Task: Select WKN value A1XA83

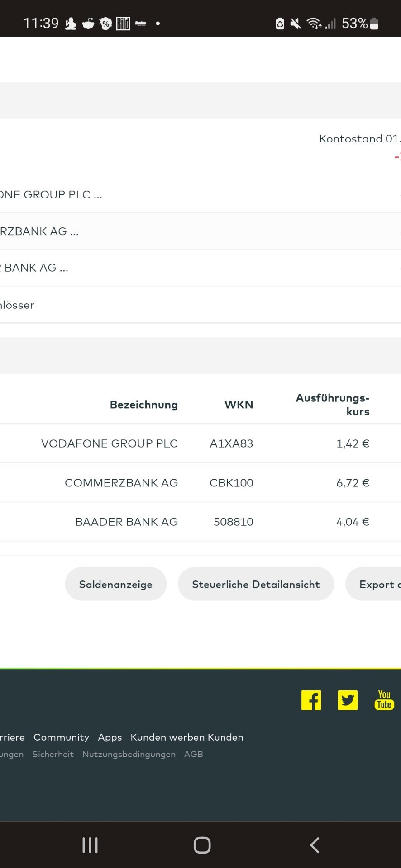Action: pos(231,443)
